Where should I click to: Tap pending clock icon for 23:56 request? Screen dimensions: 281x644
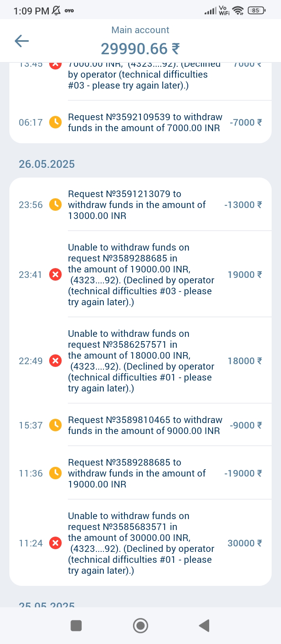tap(55, 205)
